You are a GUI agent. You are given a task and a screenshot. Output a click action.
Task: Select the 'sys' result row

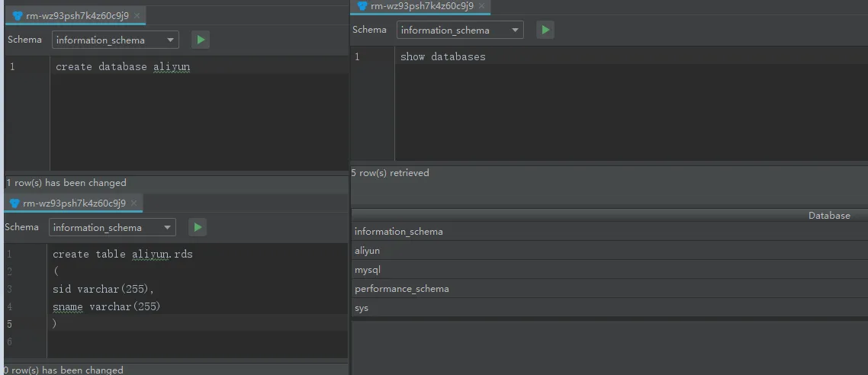[609, 307]
